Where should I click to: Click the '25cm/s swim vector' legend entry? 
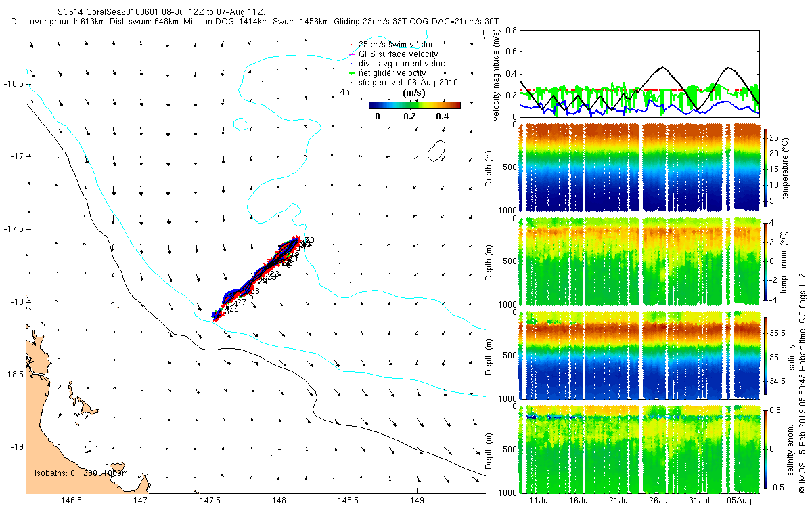[397, 45]
